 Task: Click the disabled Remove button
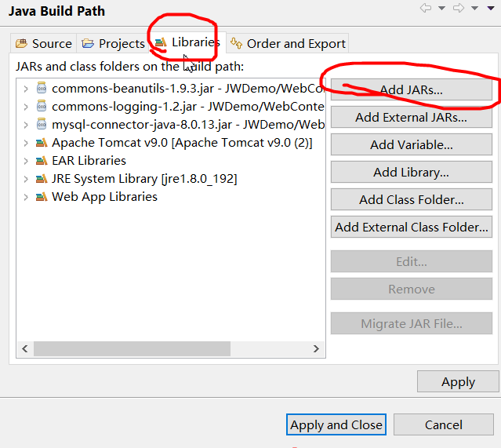tap(412, 289)
